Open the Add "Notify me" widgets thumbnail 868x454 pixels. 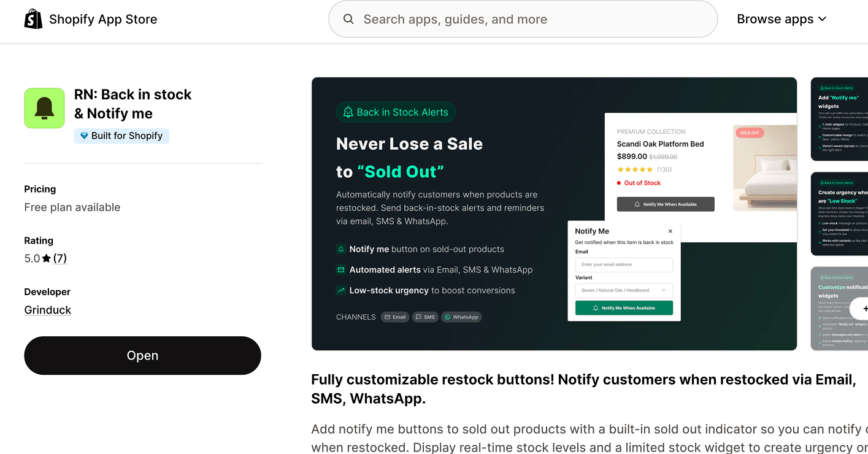pos(839,119)
